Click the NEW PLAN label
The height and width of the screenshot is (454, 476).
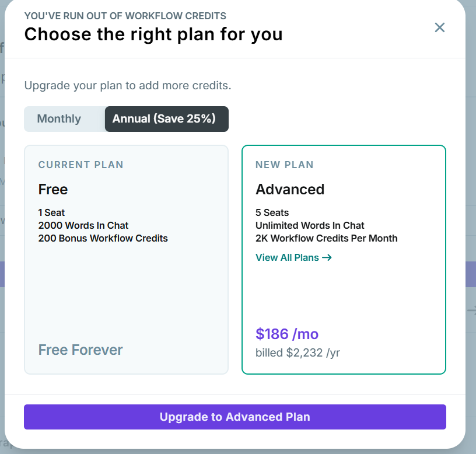pos(285,165)
